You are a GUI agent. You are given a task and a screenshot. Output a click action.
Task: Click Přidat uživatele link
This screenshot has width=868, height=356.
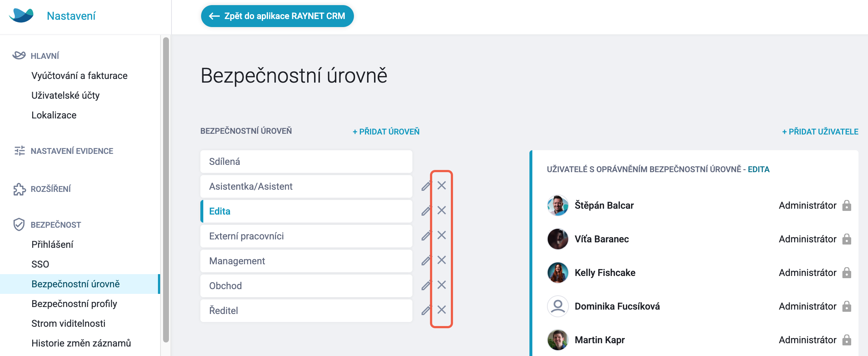click(x=820, y=132)
